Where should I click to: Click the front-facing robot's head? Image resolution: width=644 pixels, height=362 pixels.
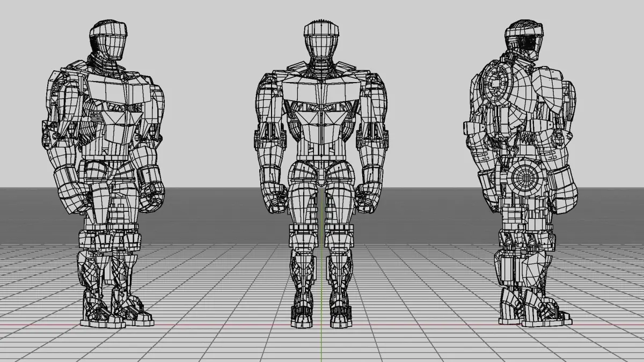[x=321, y=40]
